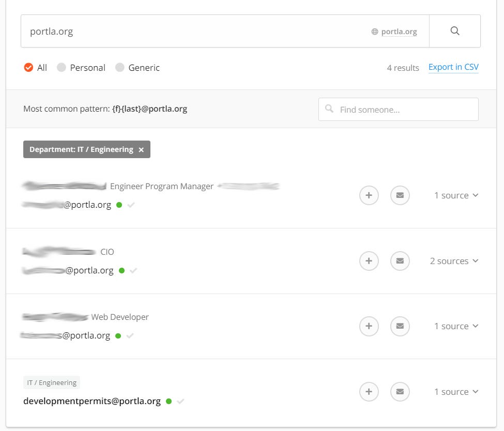
Task: Click checkmark beside developmentpermits email
Action: click(180, 401)
